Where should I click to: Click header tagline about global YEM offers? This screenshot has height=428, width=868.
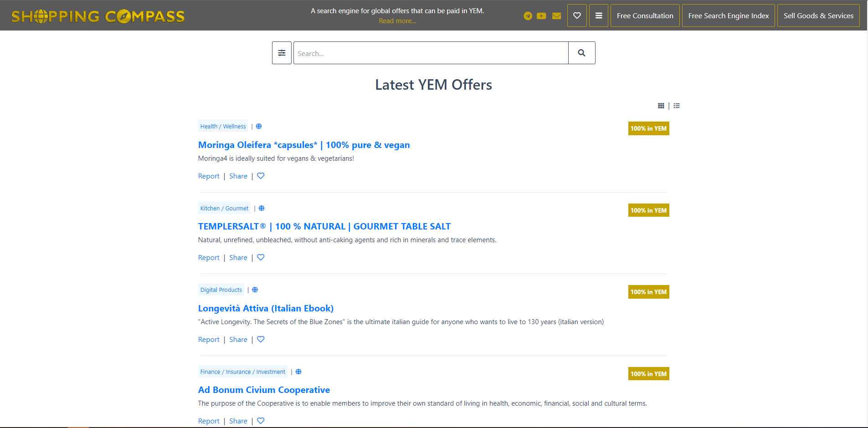[397, 11]
